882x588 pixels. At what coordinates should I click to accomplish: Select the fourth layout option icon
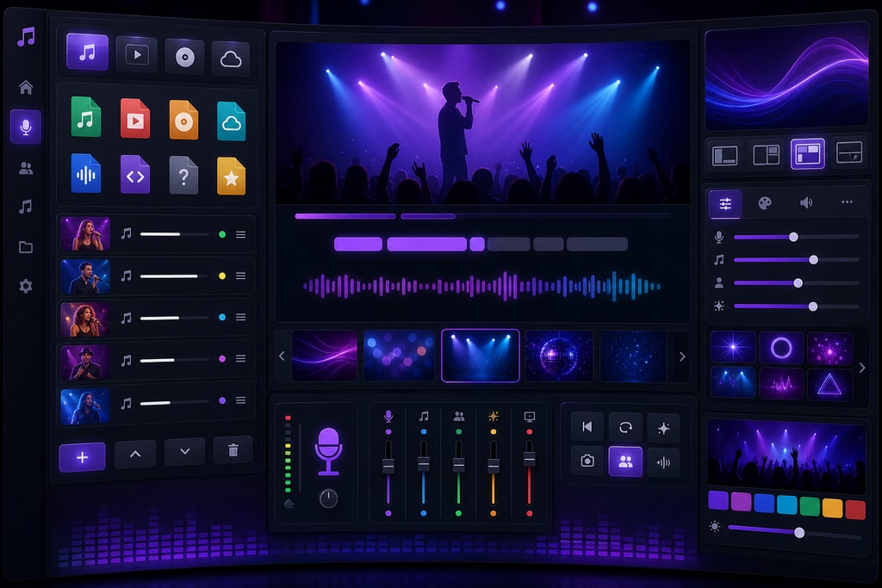(x=849, y=152)
